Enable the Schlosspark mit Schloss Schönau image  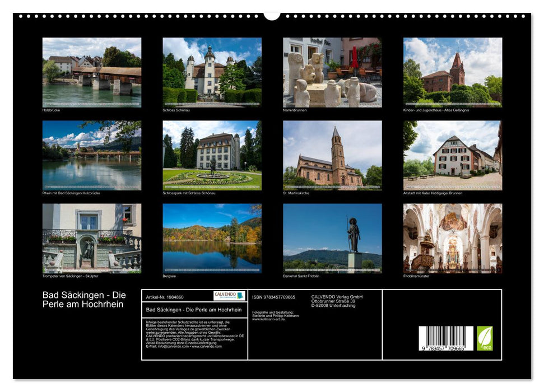[211, 156]
